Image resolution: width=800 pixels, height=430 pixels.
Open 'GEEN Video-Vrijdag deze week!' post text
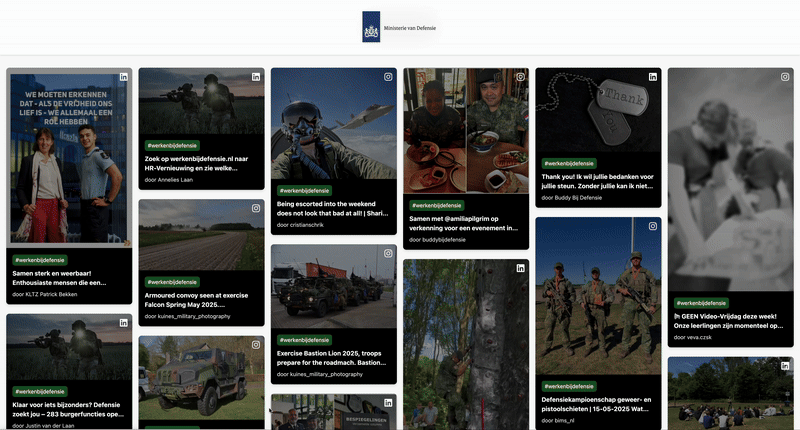729,321
